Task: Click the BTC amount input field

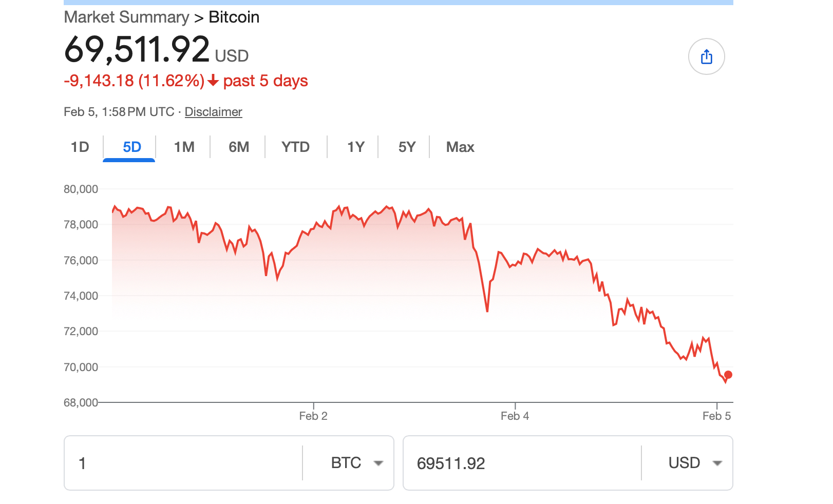Action: 185,463
